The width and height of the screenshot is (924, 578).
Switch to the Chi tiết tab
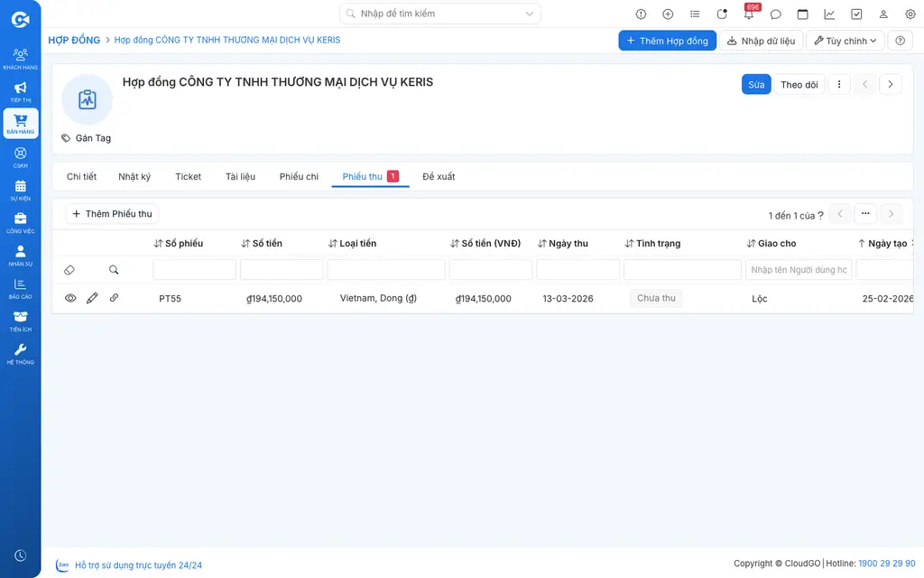pos(81,176)
